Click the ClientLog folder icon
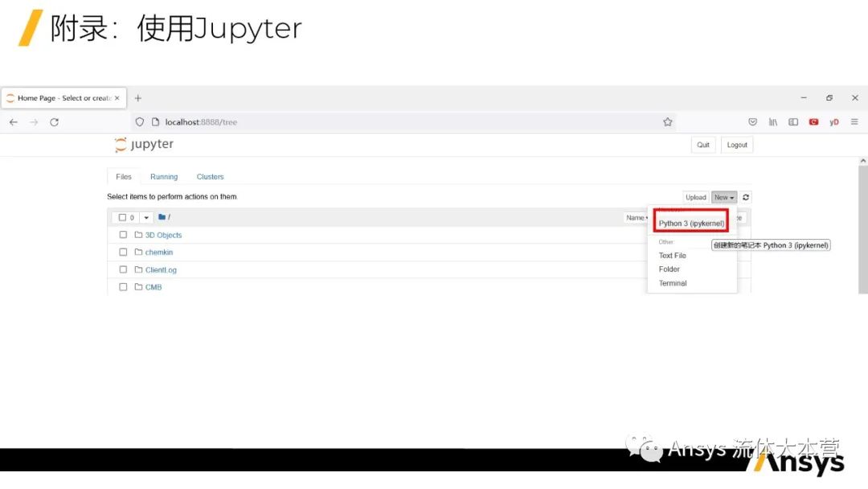The image size is (868, 489). (138, 269)
